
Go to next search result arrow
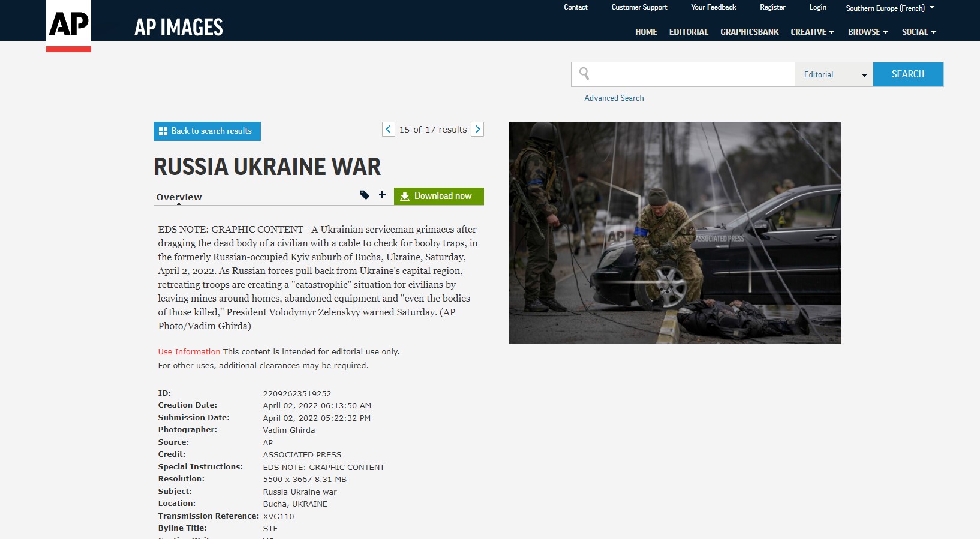click(x=477, y=130)
